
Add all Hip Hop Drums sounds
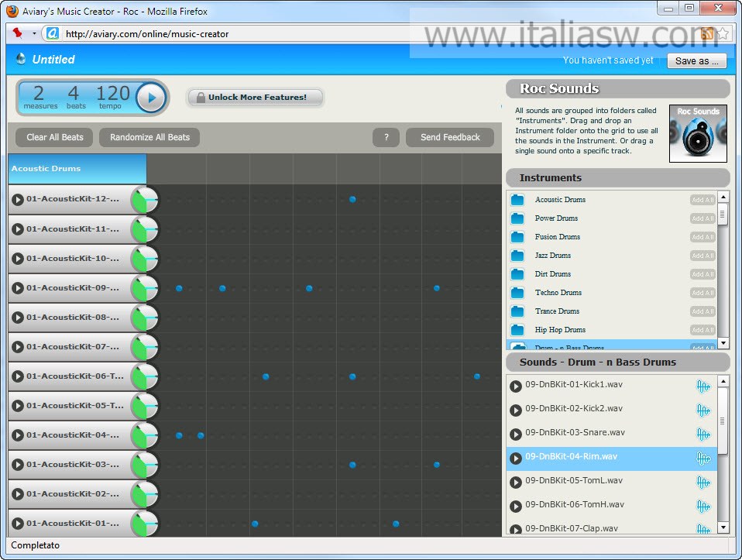click(x=702, y=330)
